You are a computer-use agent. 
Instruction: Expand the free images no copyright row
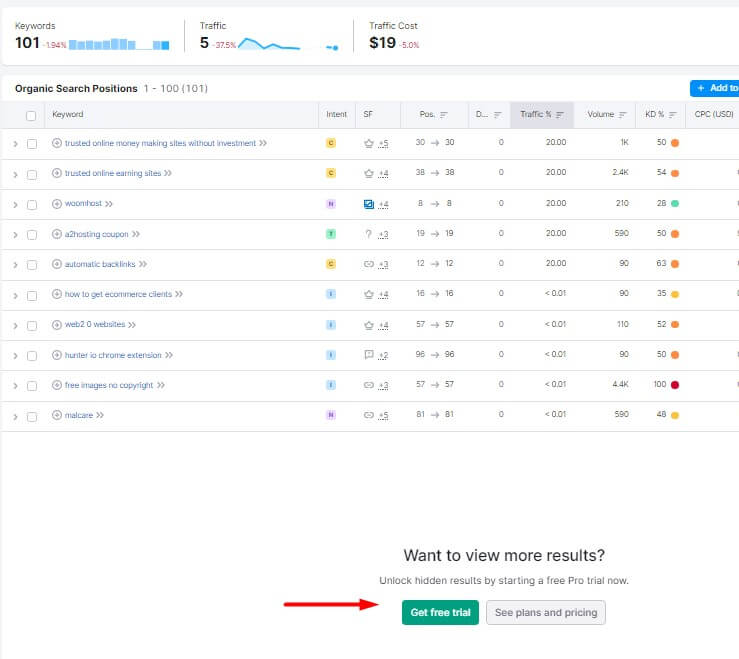pos(15,386)
